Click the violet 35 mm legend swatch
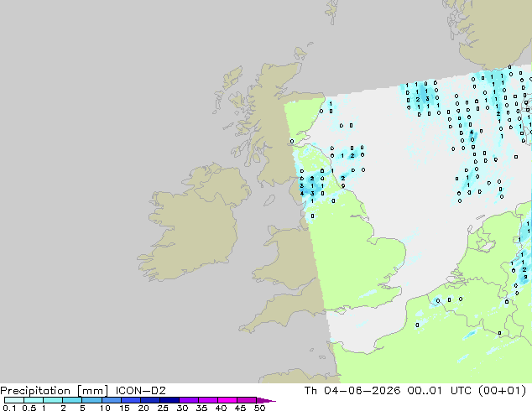532x411 pixels. pos(208,400)
